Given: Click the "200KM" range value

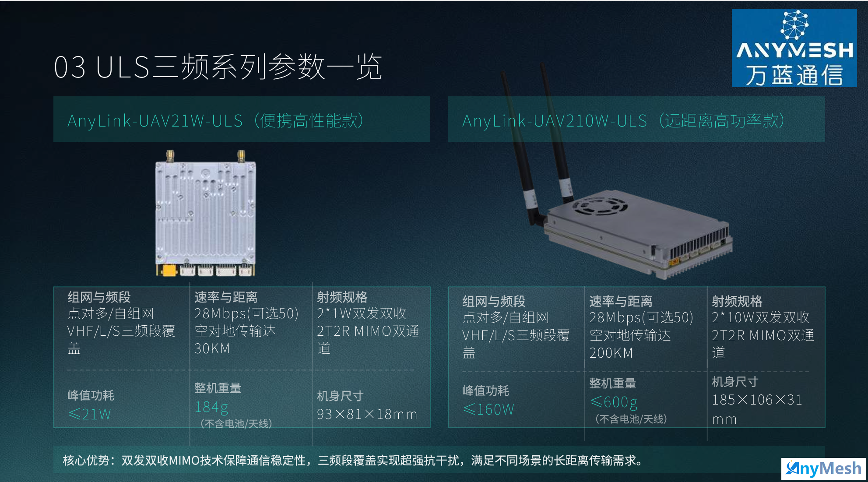Looking at the screenshot, I should coord(611,353).
